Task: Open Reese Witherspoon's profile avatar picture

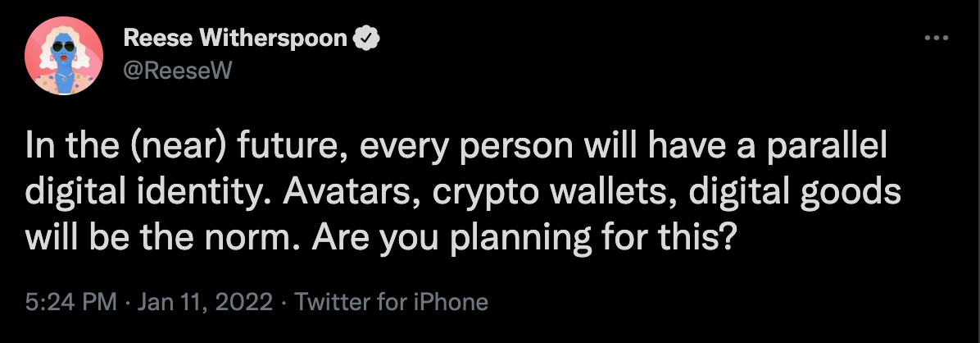Action: [63, 56]
